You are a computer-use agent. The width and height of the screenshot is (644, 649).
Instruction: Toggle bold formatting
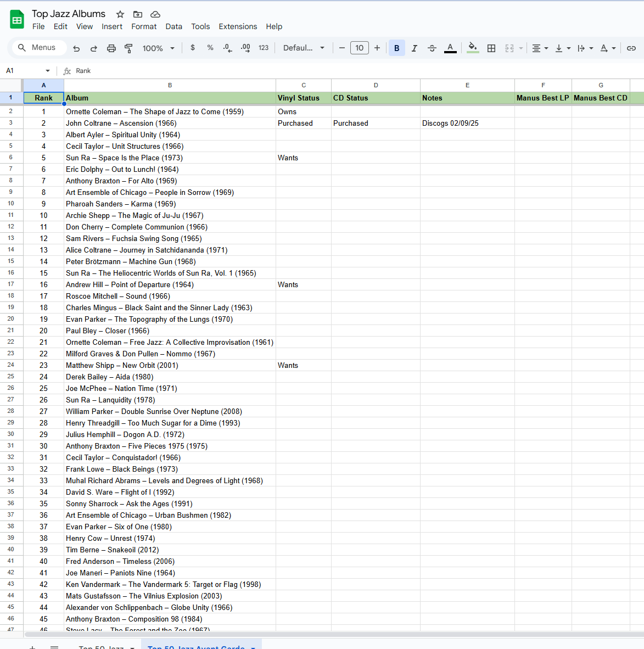(396, 48)
